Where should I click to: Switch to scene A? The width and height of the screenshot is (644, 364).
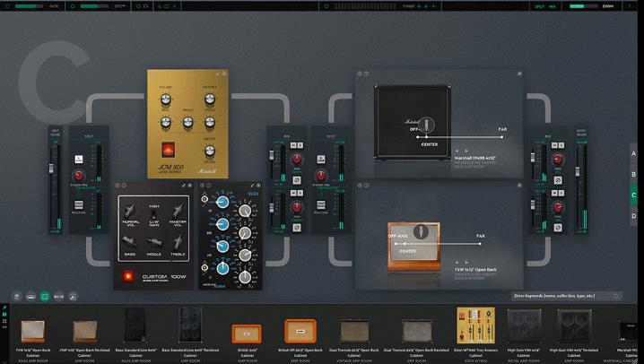pyautogui.click(x=633, y=153)
